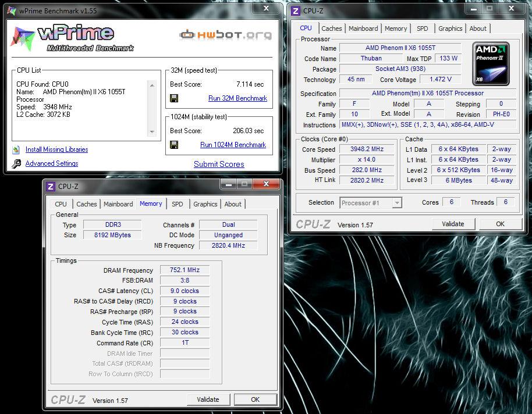Click OK in CPU-Z Memory window
The height and width of the screenshot is (414, 532).
click(255, 399)
